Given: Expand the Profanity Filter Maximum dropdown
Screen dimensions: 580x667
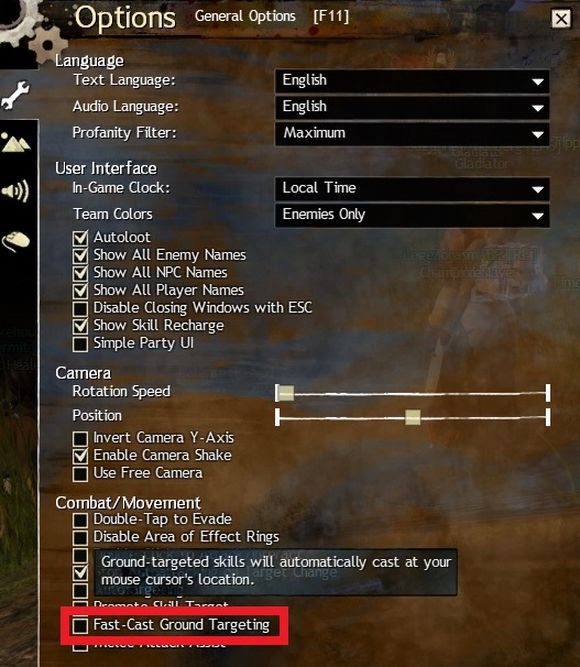Looking at the screenshot, I should click(x=412, y=134).
